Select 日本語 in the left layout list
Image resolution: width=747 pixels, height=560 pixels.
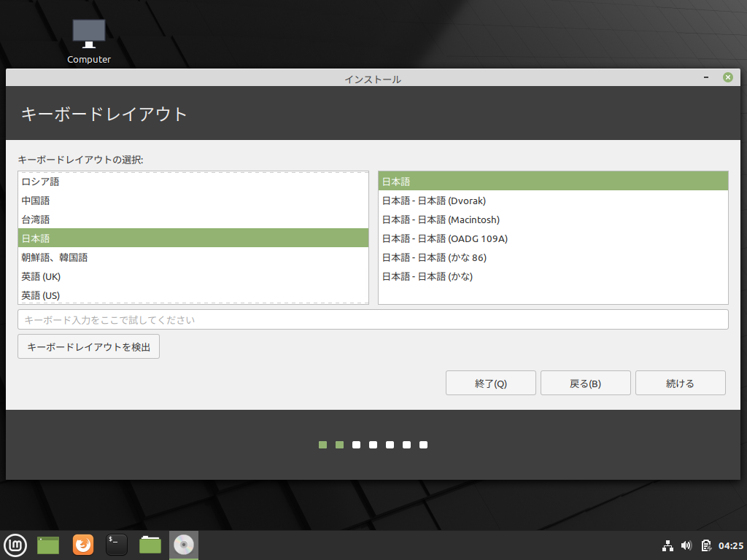(193, 238)
